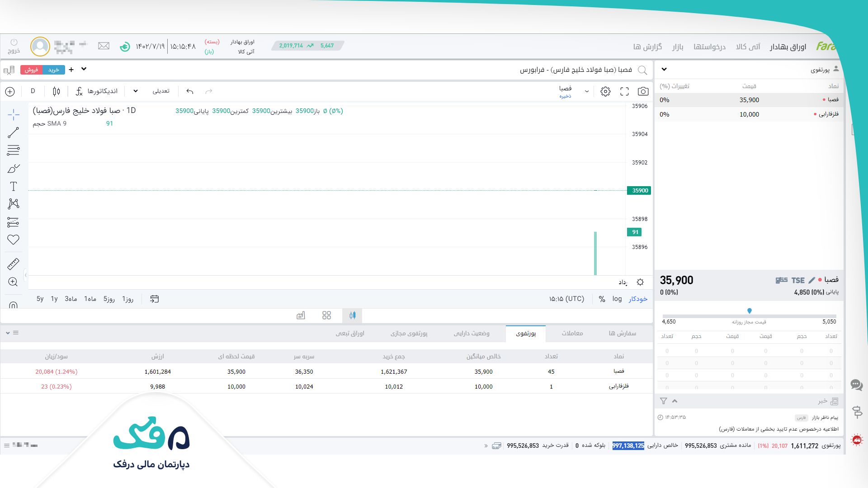Open the D timeframe interval selector
This screenshot has width=868, height=488.
(x=33, y=91)
